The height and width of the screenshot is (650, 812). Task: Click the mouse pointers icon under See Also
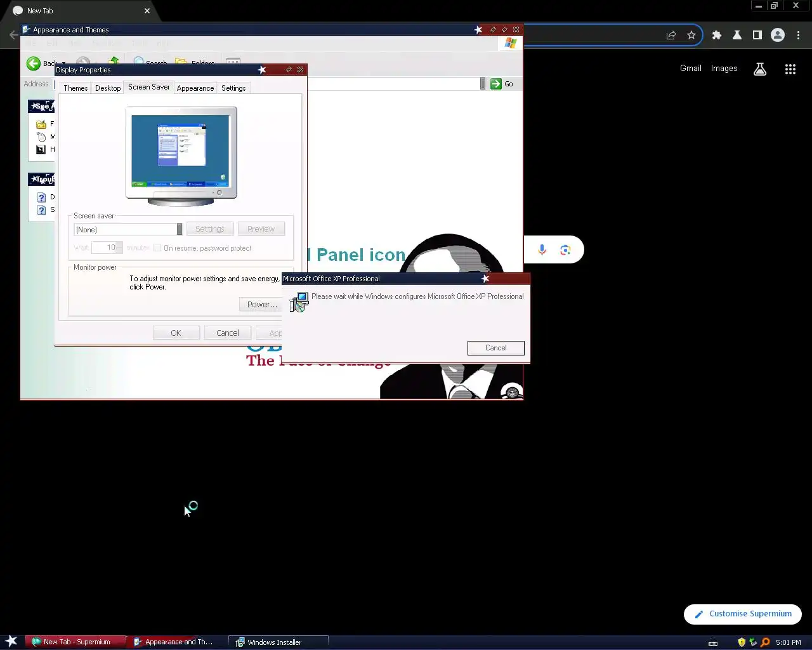[x=41, y=136]
